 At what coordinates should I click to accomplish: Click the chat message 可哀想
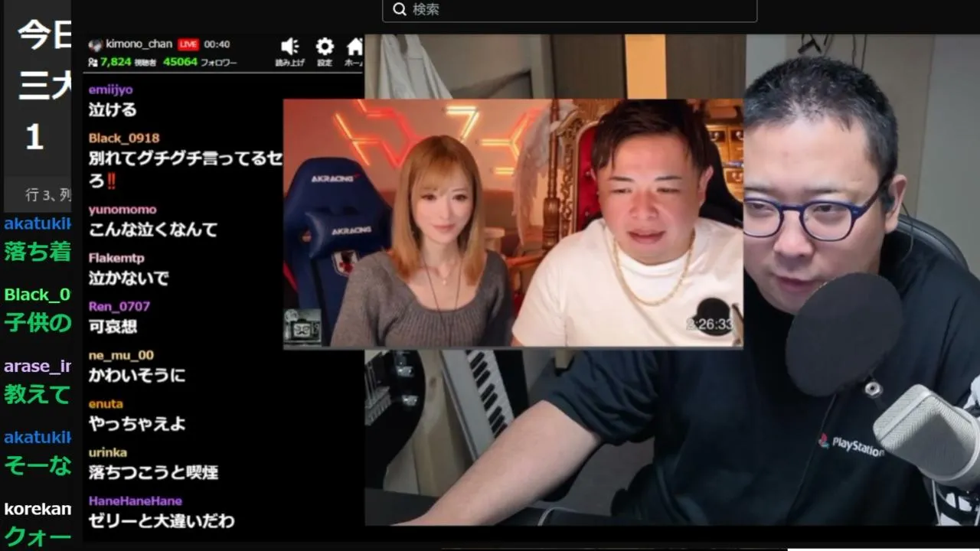click(x=113, y=327)
